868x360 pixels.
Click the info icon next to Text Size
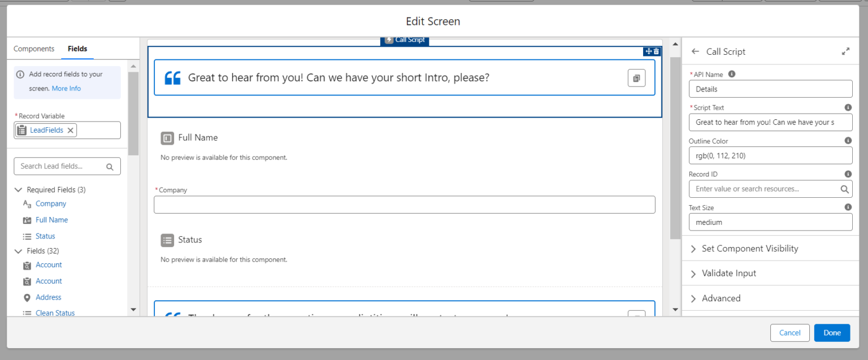(x=848, y=207)
